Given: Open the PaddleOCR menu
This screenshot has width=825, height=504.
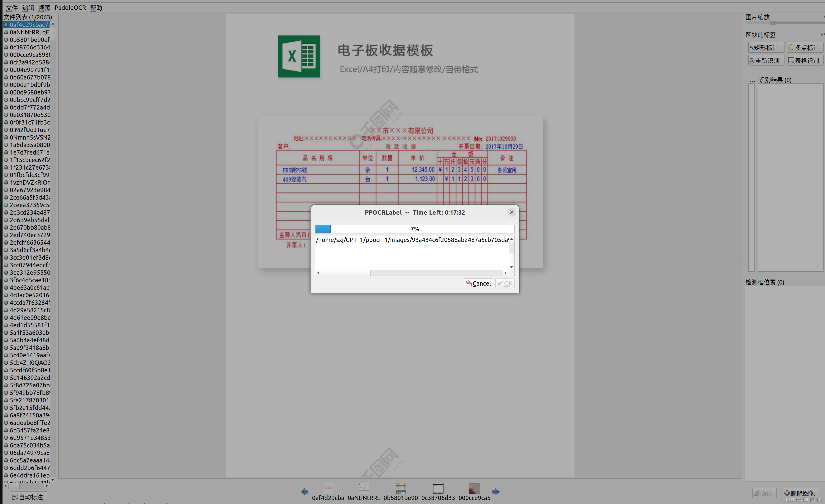Looking at the screenshot, I should tap(70, 8).
